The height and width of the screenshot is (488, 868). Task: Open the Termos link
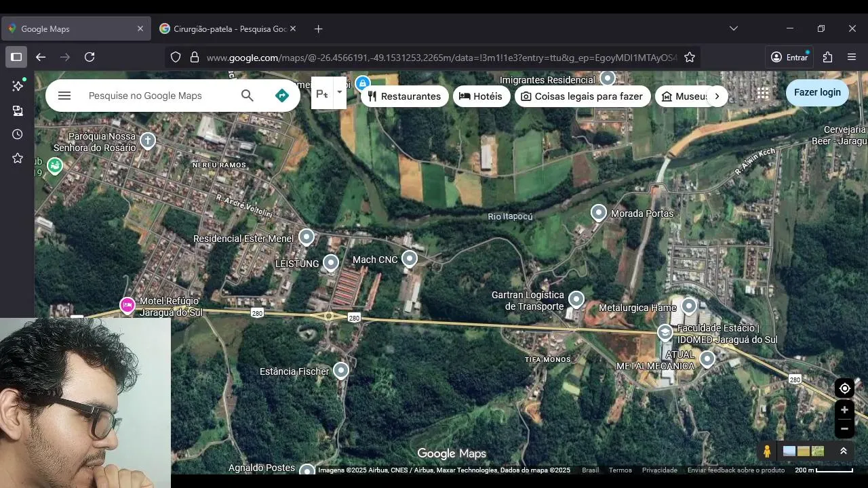point(620,470)
